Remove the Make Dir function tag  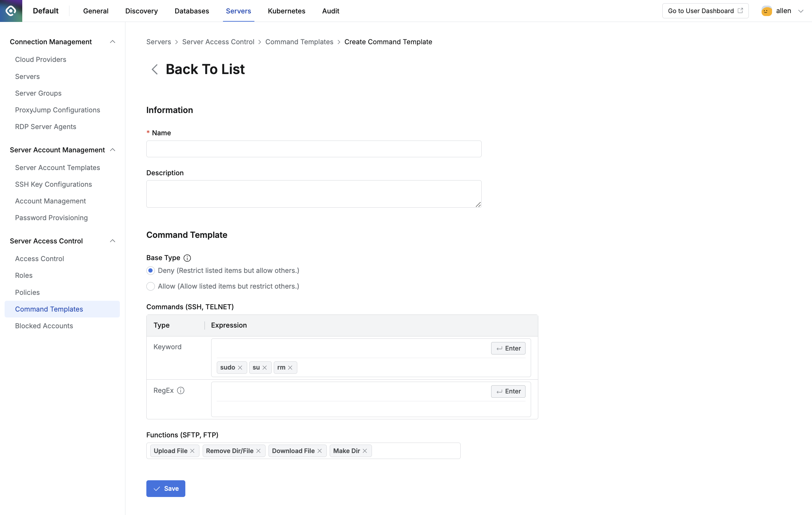pos(365,451)
